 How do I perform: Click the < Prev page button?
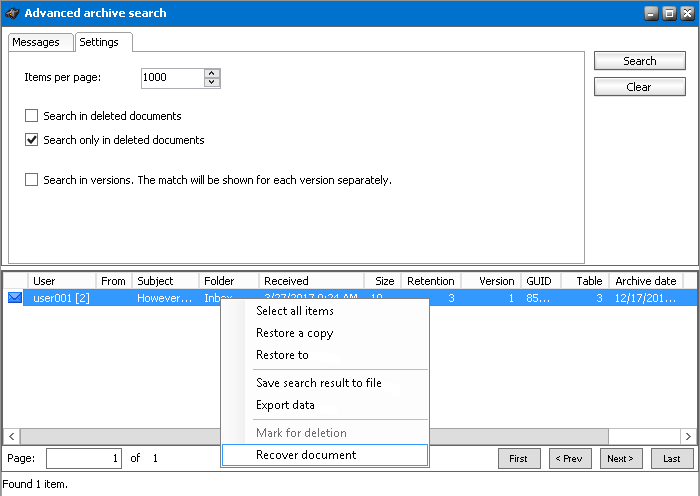[570, 458]
